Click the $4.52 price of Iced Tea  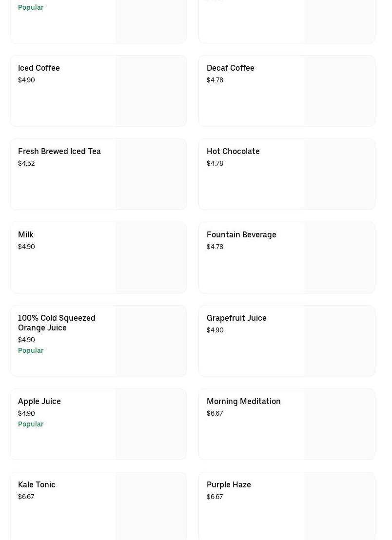(x=26, y=164)
